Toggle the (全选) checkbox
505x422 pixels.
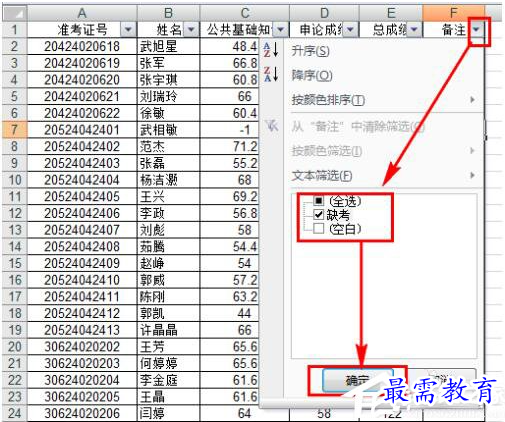(x=319, y=201)
